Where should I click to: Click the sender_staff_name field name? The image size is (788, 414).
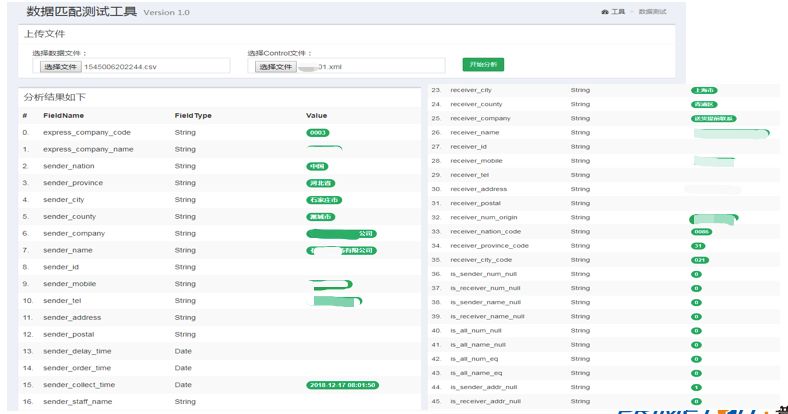[77, 402]
